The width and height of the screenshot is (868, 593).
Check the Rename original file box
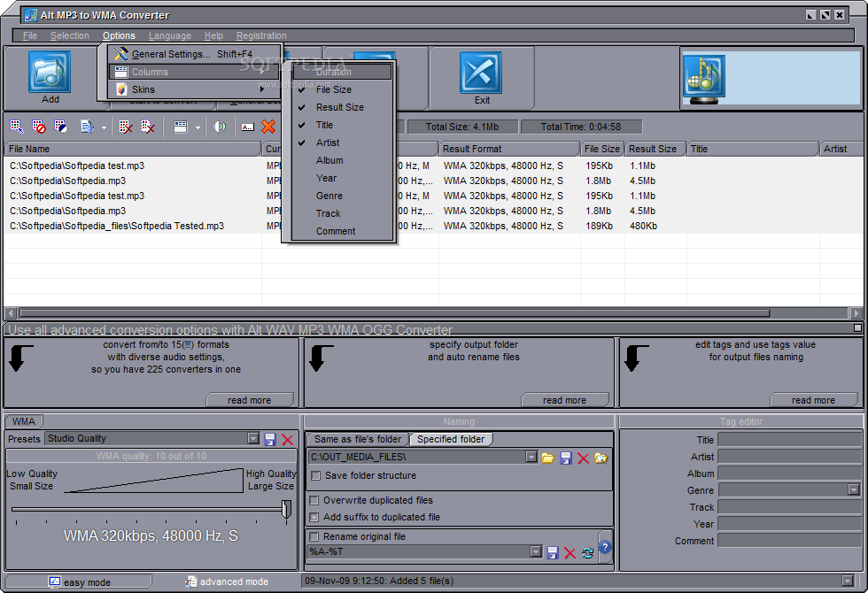314,536
